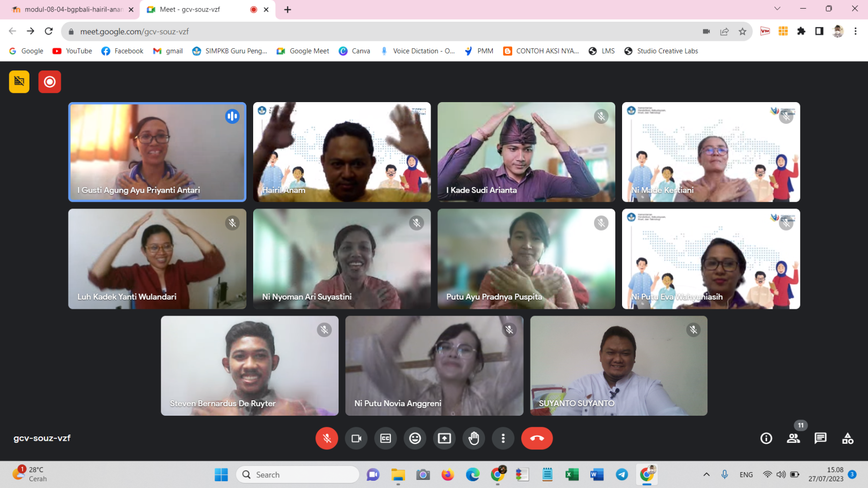This screenshot has height=488, width=868.
Task: Open more options three-dot menu
Action: (503, 438)
